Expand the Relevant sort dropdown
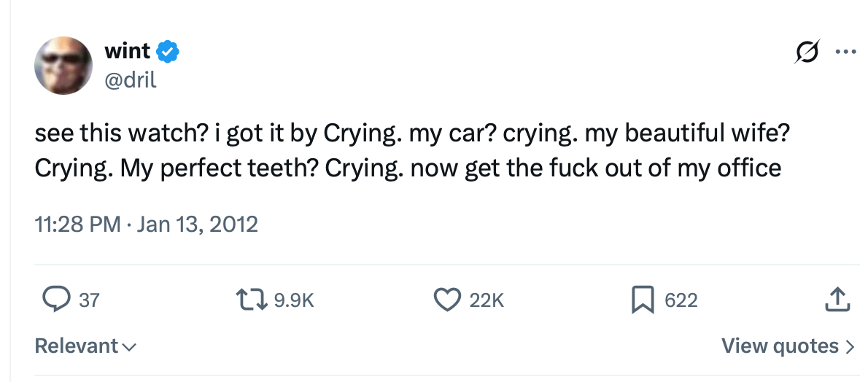 pos(77,346)
